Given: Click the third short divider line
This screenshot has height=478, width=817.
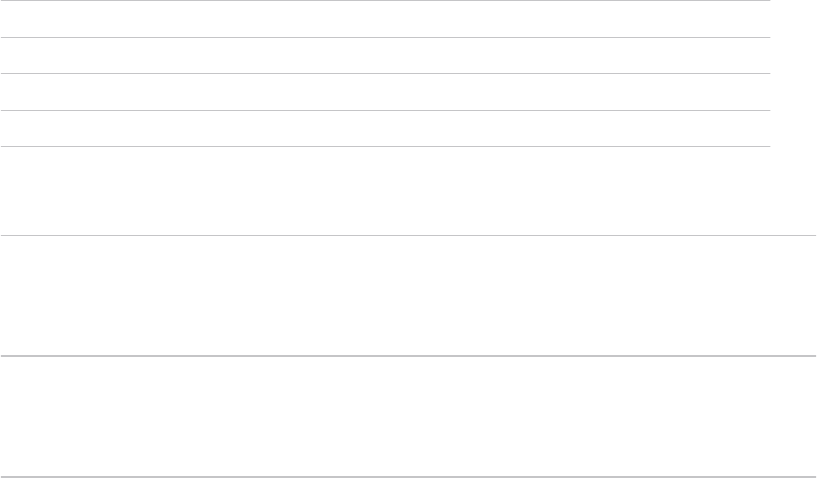Looking at the screenshot, I should click(385, 74).
